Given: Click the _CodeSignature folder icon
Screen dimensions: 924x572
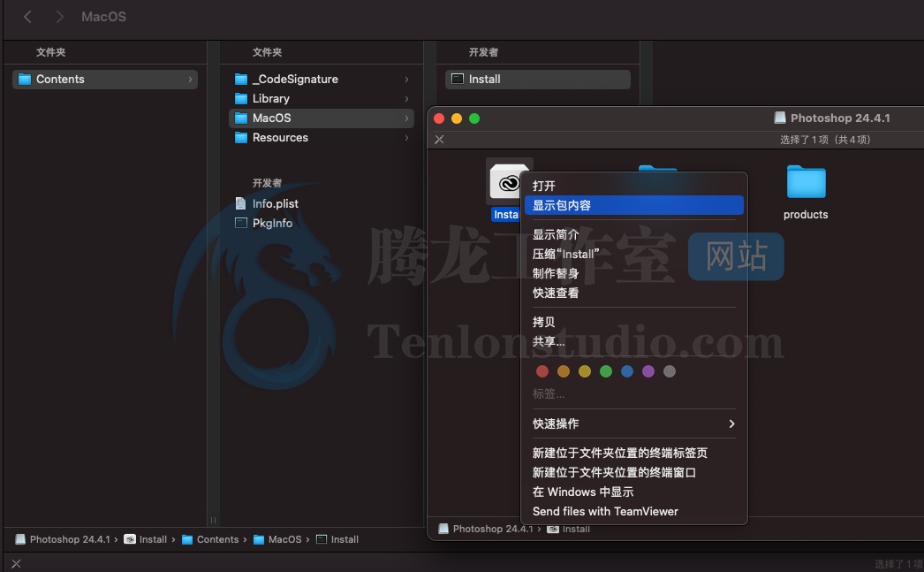Looking at the screenshot, I should pos(241,79).
